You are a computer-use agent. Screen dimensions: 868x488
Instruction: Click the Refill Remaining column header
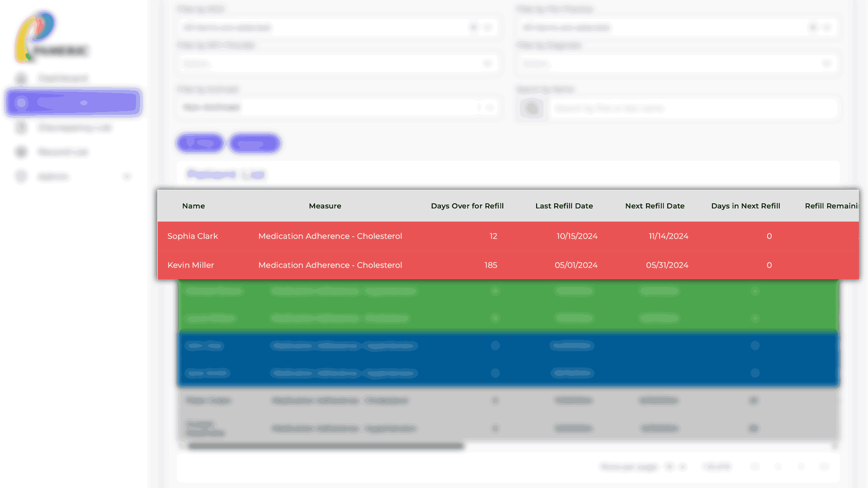(x=831, y=206)
